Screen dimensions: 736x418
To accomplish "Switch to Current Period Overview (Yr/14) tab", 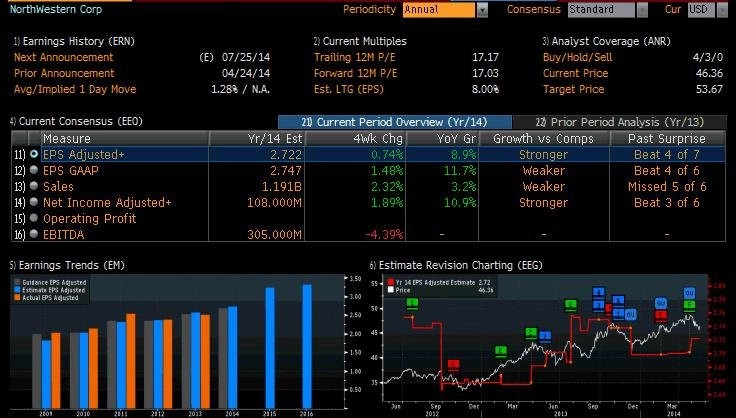I will tap(395, 122).
